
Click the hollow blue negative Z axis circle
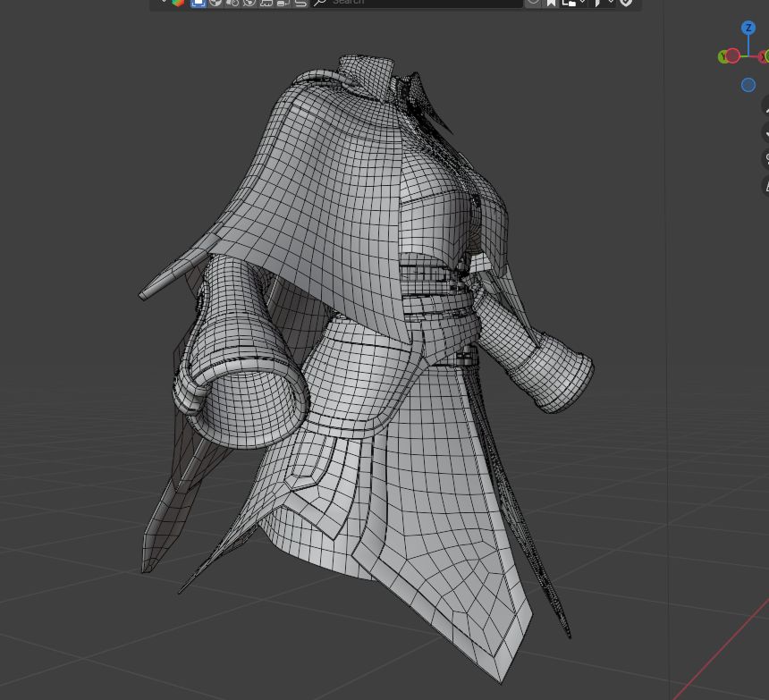point(748,85)
